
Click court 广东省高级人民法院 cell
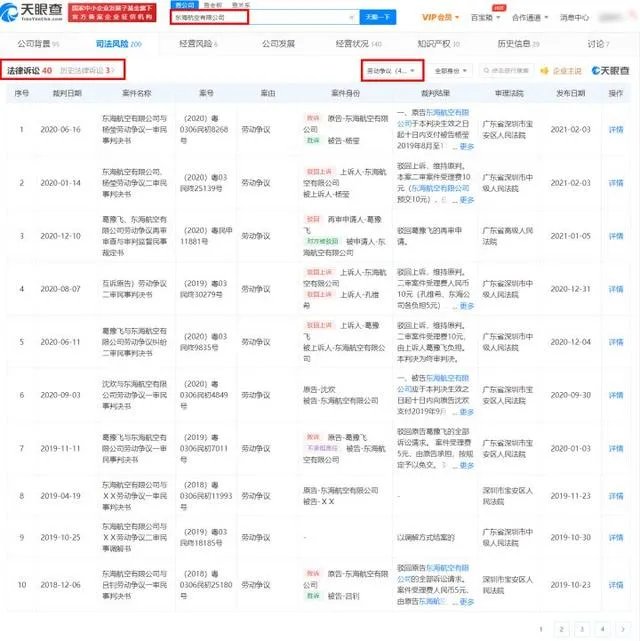pos(508,236)
